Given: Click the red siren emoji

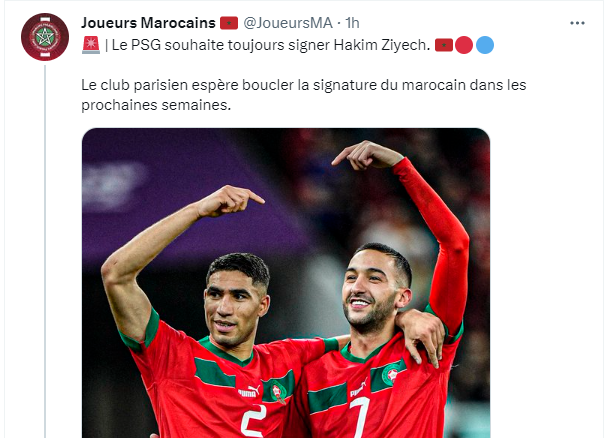Looking at the screenshot, I should [x=91, y=45].
